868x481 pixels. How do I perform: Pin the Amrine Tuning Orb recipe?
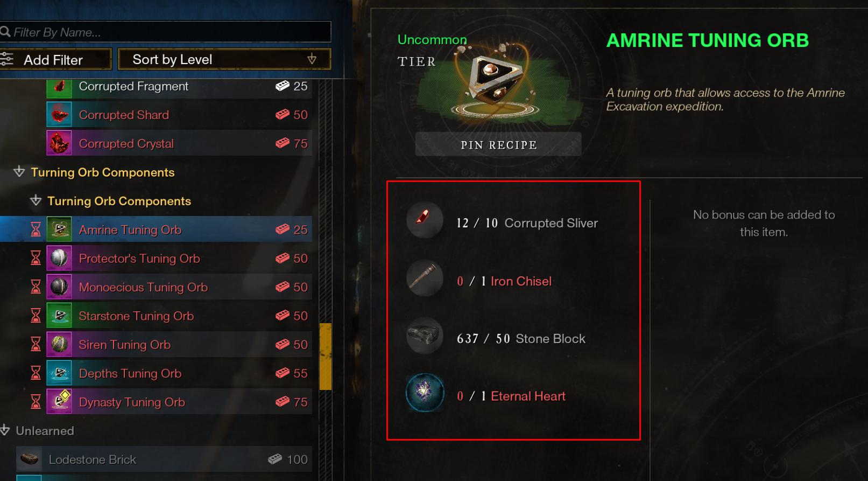coord(498,144)
